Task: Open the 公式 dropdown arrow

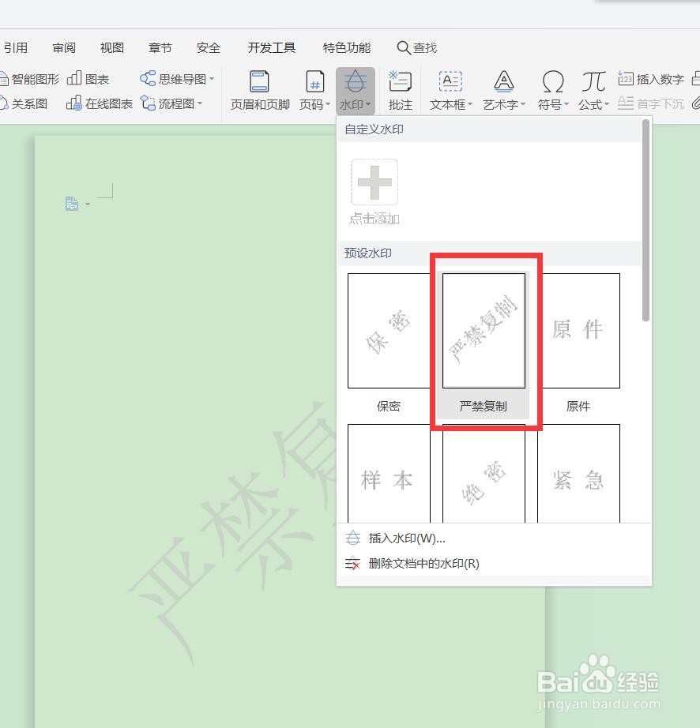Action: [607, 104]
